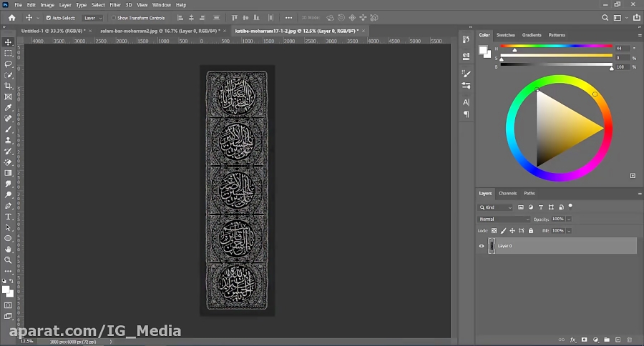Open the Character panel icon
Screen dimensions: 644x346
click(x=466, y=102)
